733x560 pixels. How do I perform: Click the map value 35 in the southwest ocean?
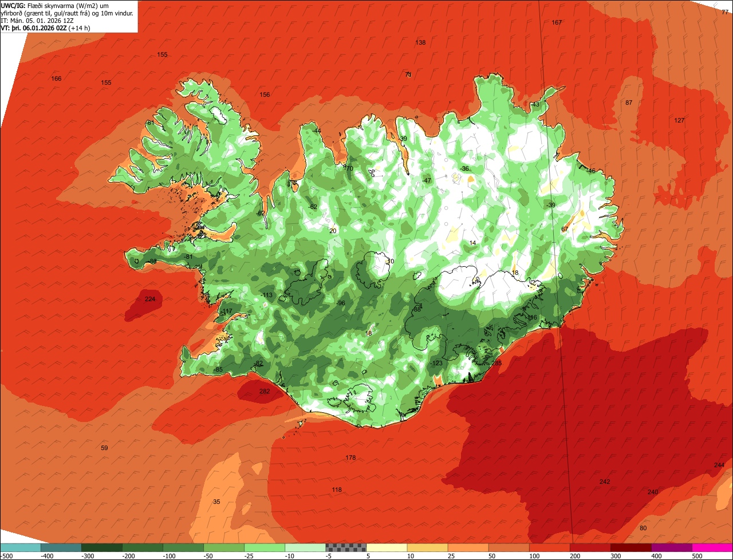tap(216, 502)
